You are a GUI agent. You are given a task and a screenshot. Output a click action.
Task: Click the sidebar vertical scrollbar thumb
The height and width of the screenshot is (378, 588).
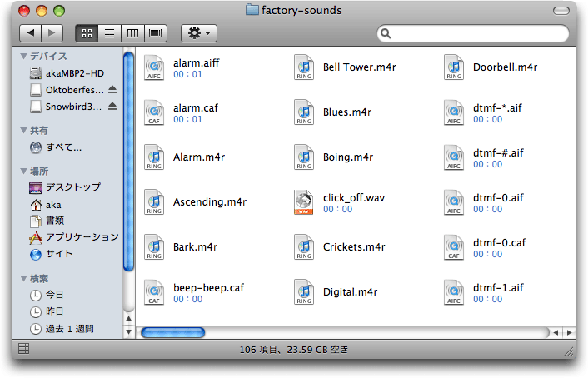pyautogui.click(x=128, y=162)
